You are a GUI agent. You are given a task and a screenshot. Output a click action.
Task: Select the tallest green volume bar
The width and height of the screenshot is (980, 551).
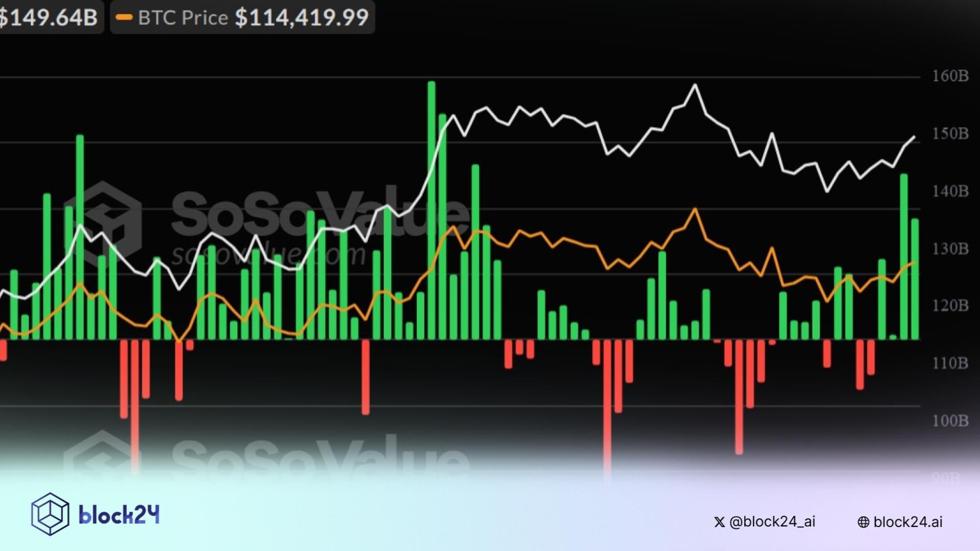(431, 204)
